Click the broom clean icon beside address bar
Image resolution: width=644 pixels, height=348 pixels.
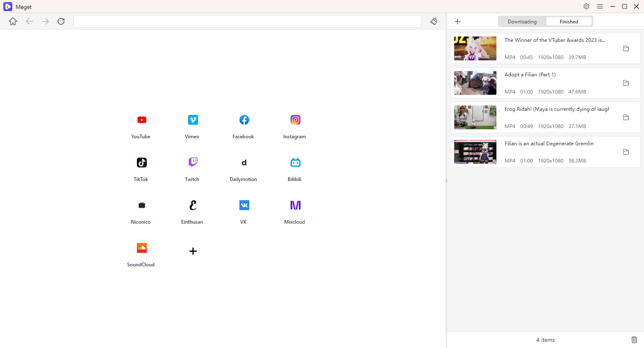pos(434,21)
